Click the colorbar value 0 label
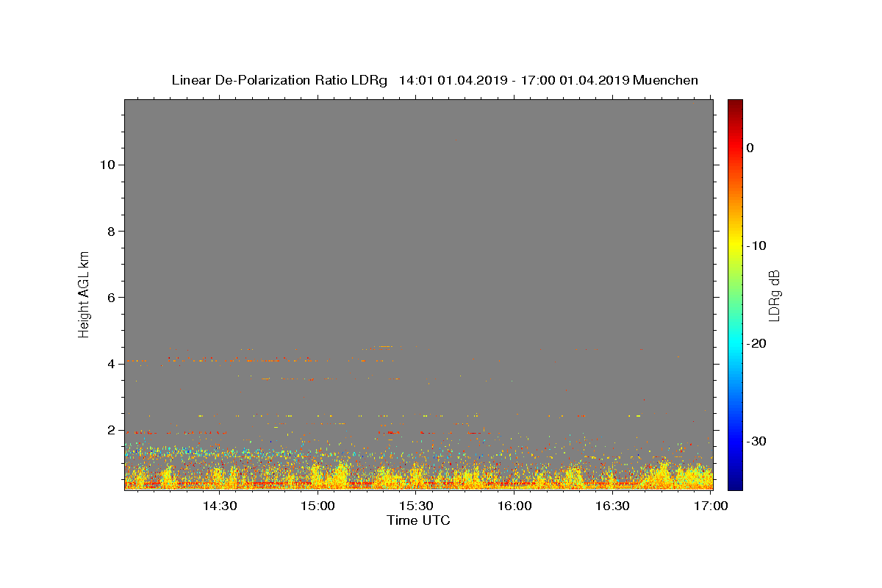 [750, 148]
